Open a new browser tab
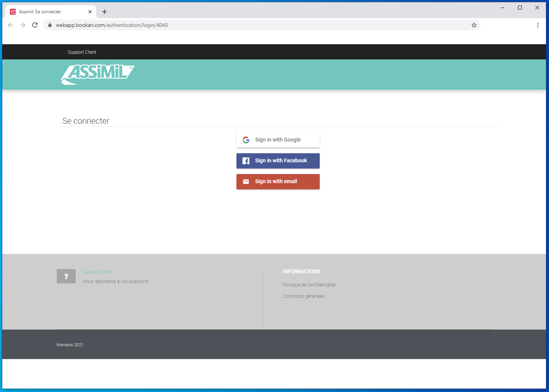This screenshot has height=392, width=549. pos(104,12)
